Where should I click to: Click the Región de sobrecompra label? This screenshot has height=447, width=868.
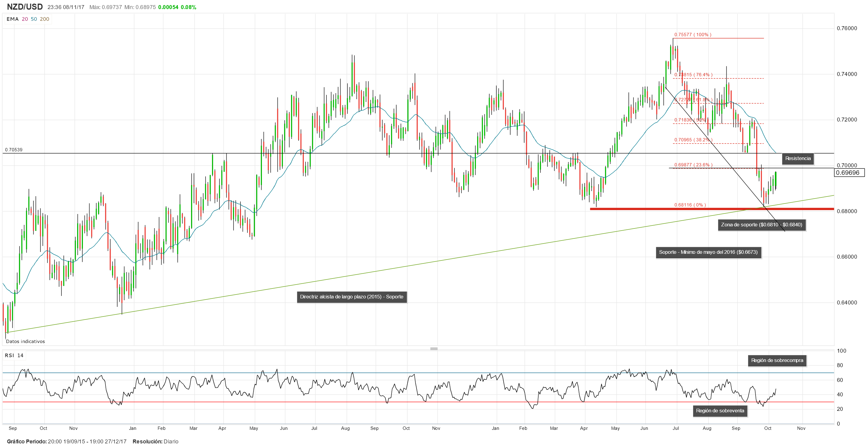[777, 360]
